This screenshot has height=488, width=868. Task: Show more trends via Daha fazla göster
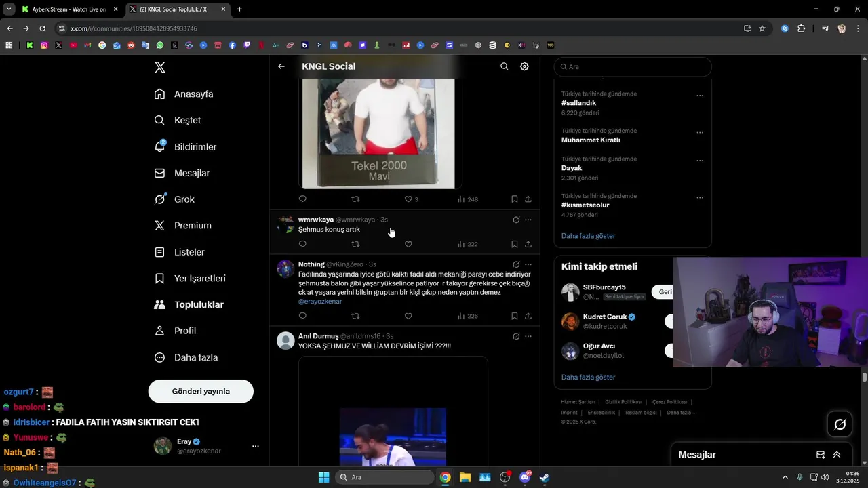(589, 236)
